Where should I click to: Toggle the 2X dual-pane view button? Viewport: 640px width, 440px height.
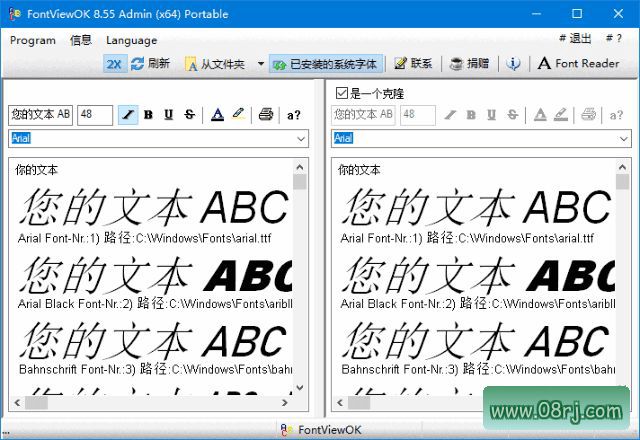tap(114, 64)
